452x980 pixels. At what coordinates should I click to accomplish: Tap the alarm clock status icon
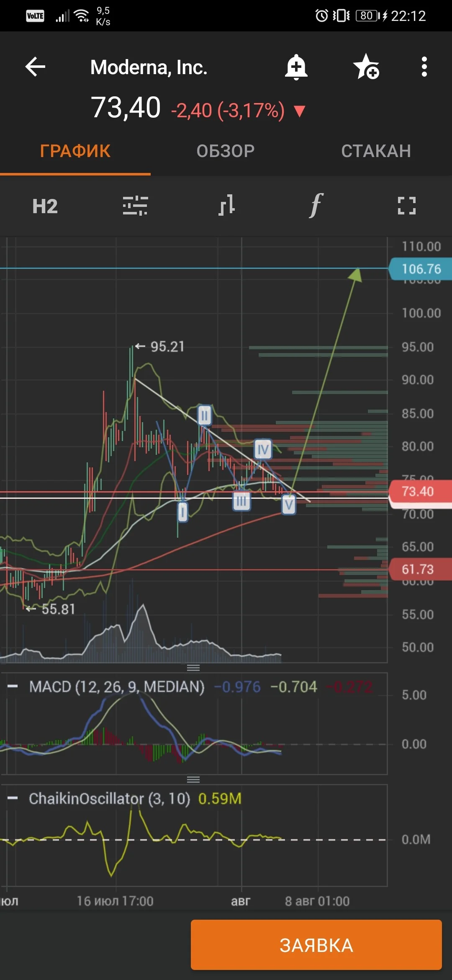pos(321,16)
